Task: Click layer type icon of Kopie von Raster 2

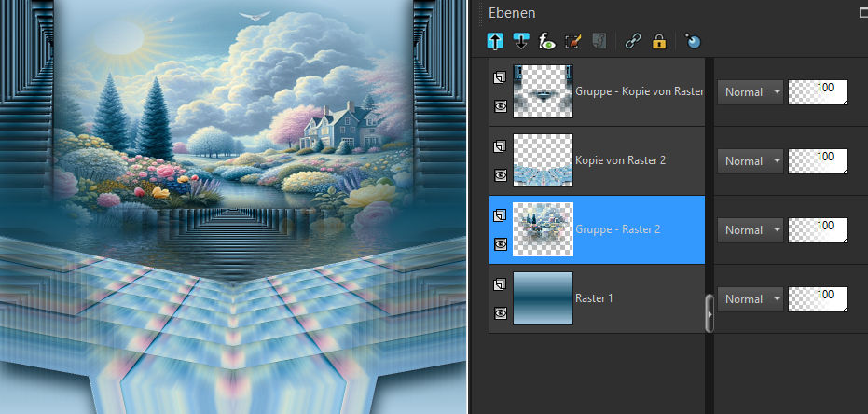Action: (500, 146)
